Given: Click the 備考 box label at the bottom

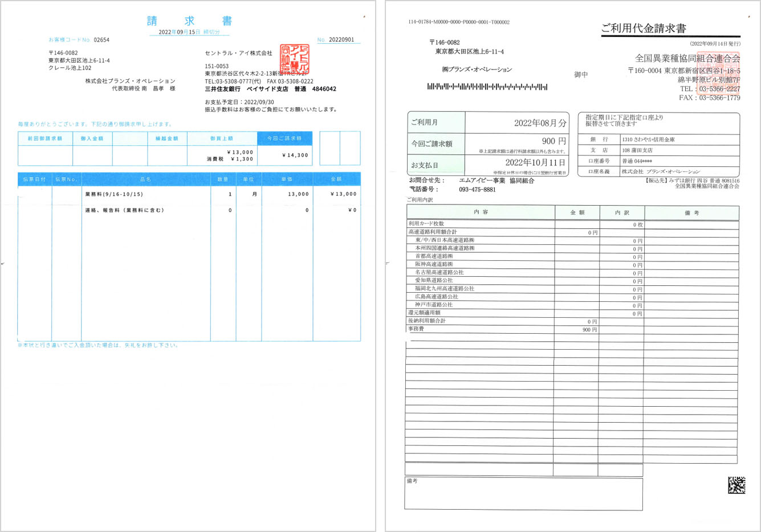Looking at the screenshot, I should click(x=412, y=481).
